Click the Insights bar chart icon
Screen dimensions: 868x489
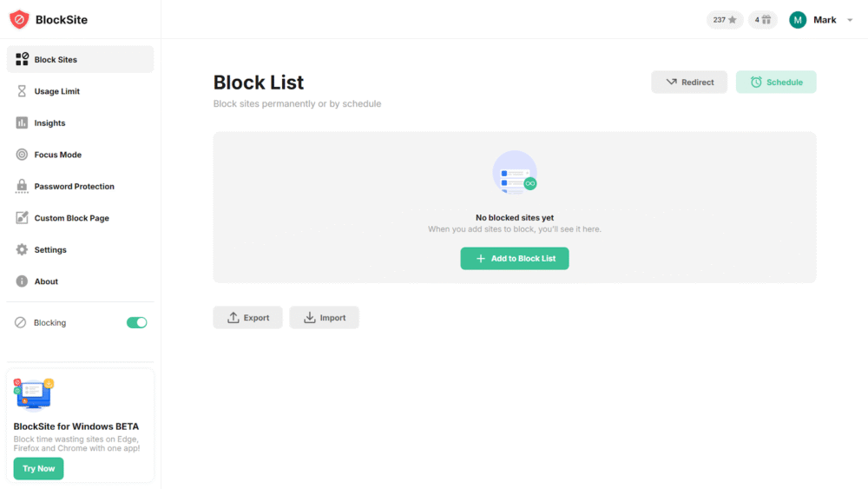point(22,123)
